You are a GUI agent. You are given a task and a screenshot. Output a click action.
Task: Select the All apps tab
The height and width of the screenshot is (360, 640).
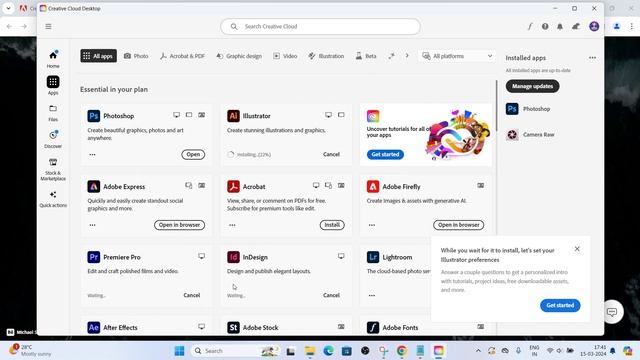click(x=98, y=56)
